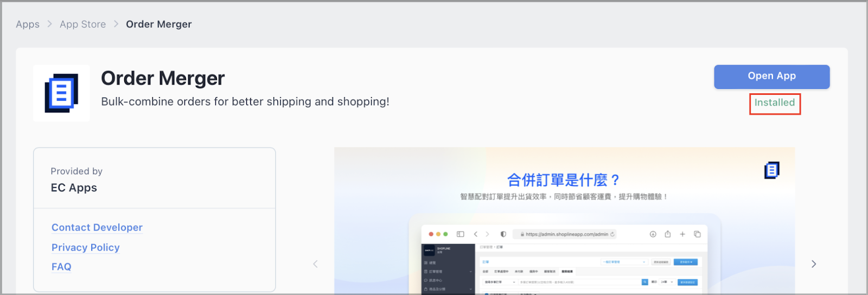Click the Installed status label
868x295 pixels.
pos(775,103)
